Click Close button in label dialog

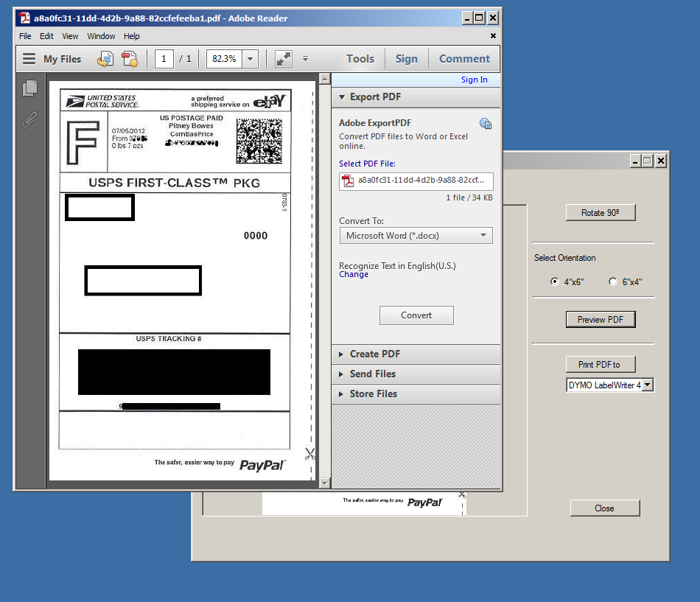coord(604,508)
